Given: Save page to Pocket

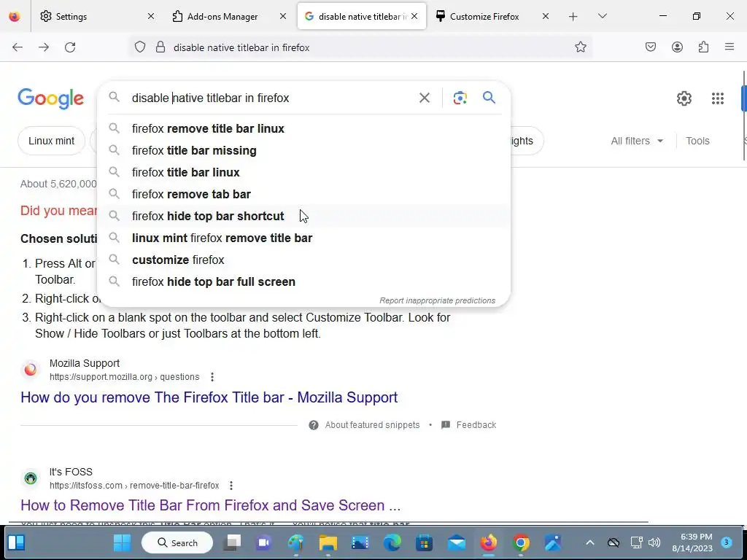Looking at the screenshot, I should click(651, 47).
